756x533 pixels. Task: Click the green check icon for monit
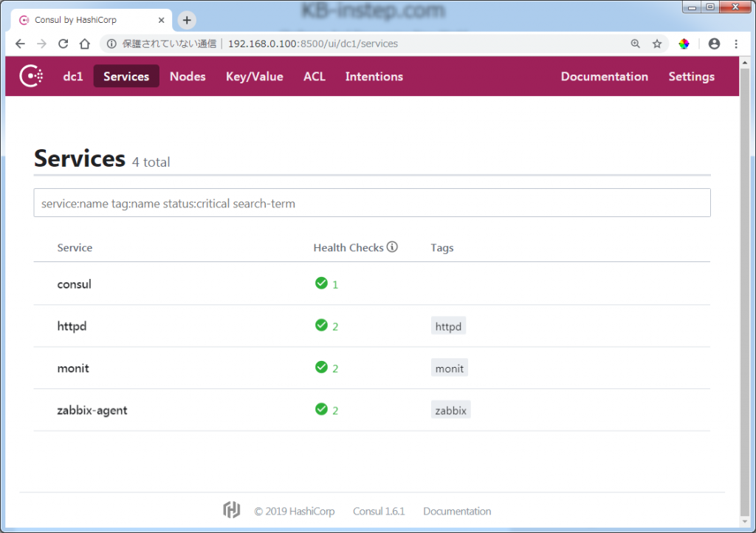point(321,367)
